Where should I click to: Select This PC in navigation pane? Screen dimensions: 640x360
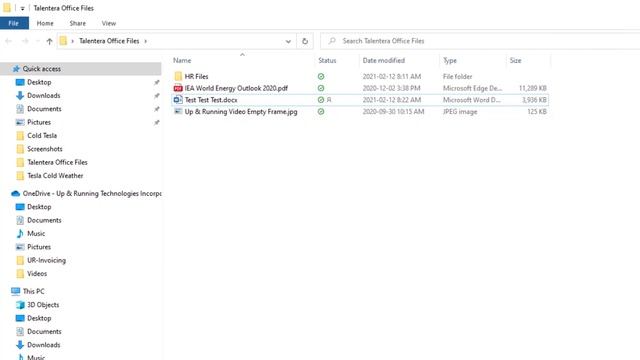point(33,291)
